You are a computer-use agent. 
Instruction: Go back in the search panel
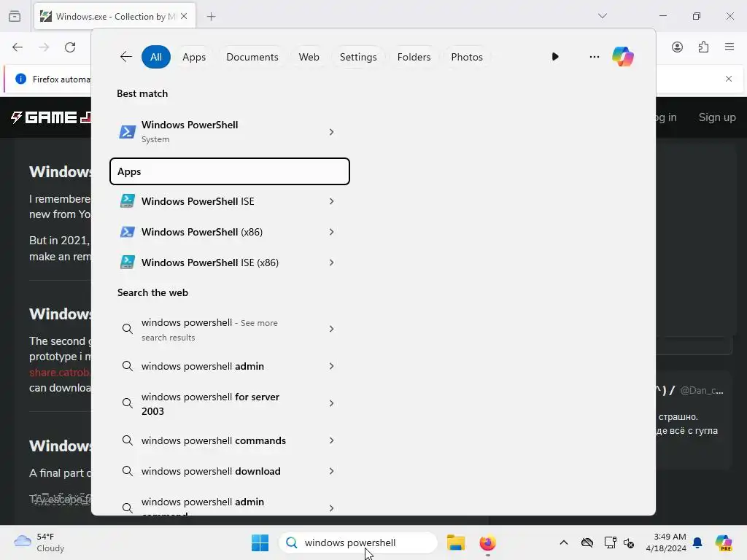coord(125,57)
